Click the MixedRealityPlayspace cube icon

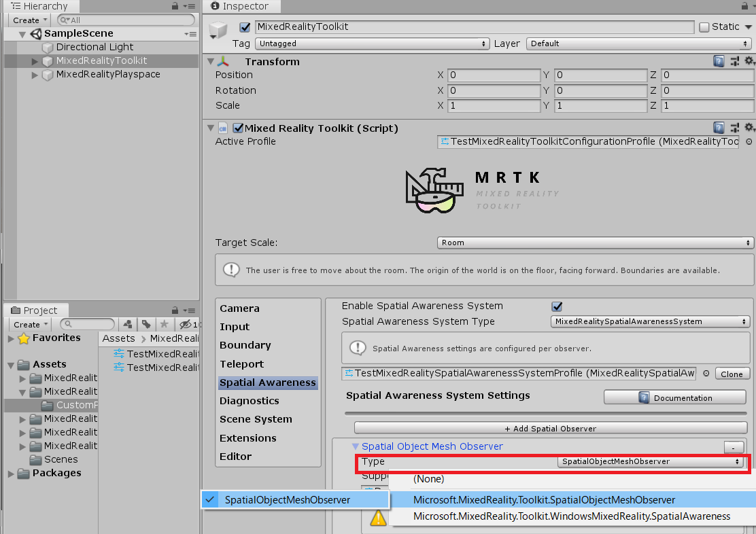point(48,75)
